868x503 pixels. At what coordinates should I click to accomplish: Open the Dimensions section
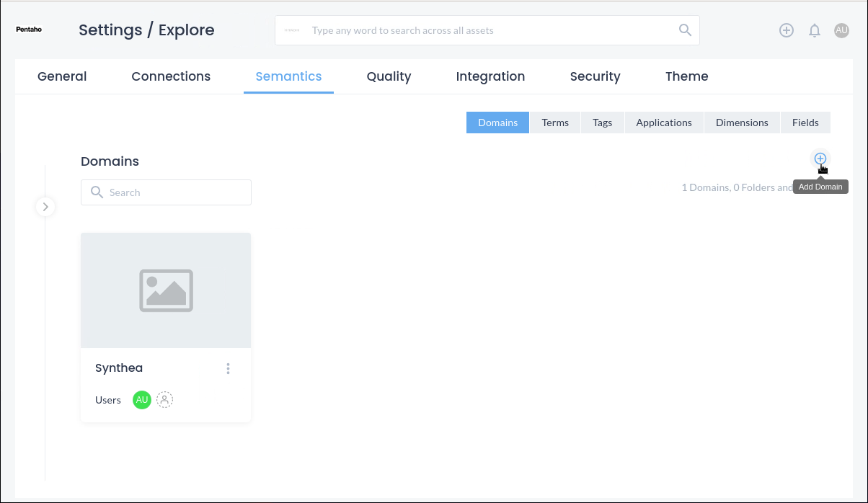pos(742,123)
